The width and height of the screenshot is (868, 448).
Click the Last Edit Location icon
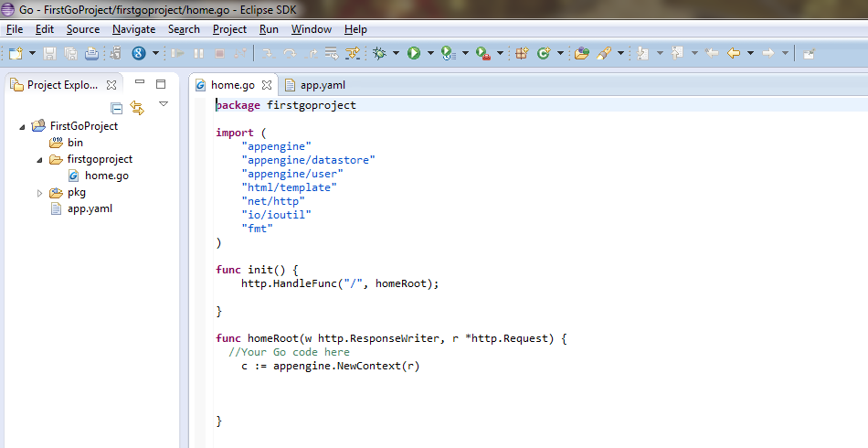(x=712, y=53)
